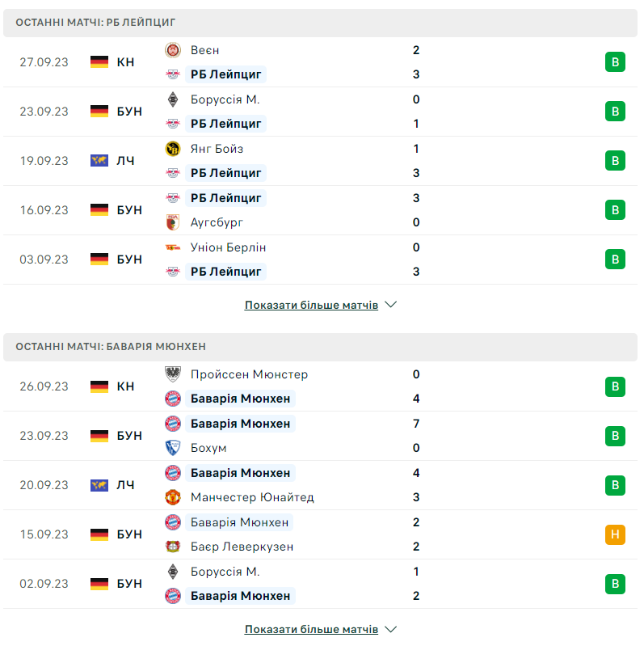The height and width of the screenshot is (646, 644).
Task: Click the Янг Бойз club logo
Action: 172,149
